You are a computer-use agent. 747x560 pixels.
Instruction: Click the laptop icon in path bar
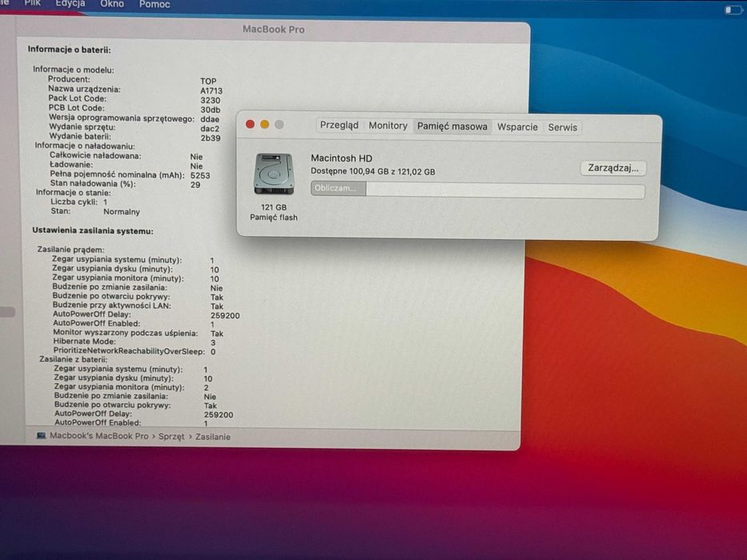tap(42, 435)
